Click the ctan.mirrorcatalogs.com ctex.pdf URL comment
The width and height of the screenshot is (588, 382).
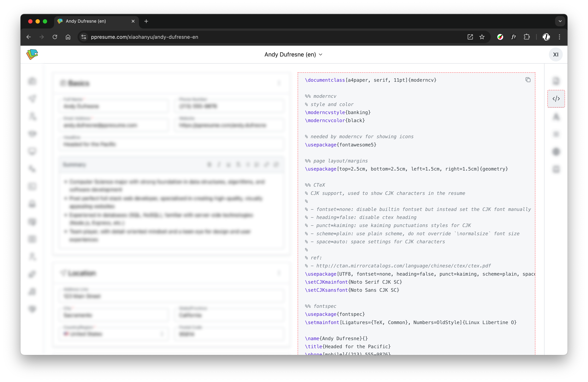pos(398,266)
